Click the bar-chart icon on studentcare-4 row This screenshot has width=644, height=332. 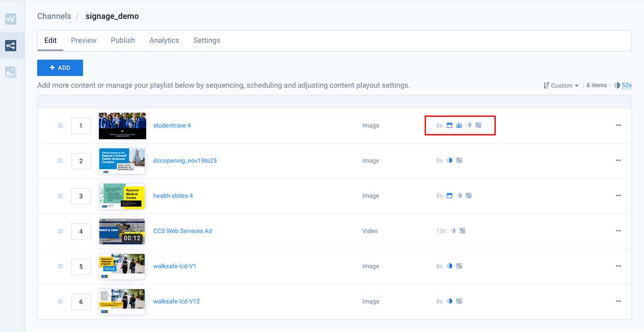459,125
